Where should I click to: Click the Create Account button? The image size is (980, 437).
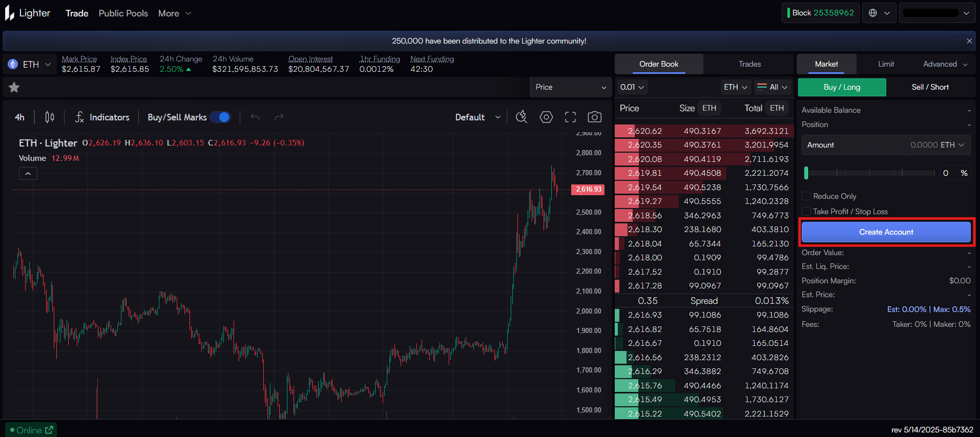click(886, 232)
